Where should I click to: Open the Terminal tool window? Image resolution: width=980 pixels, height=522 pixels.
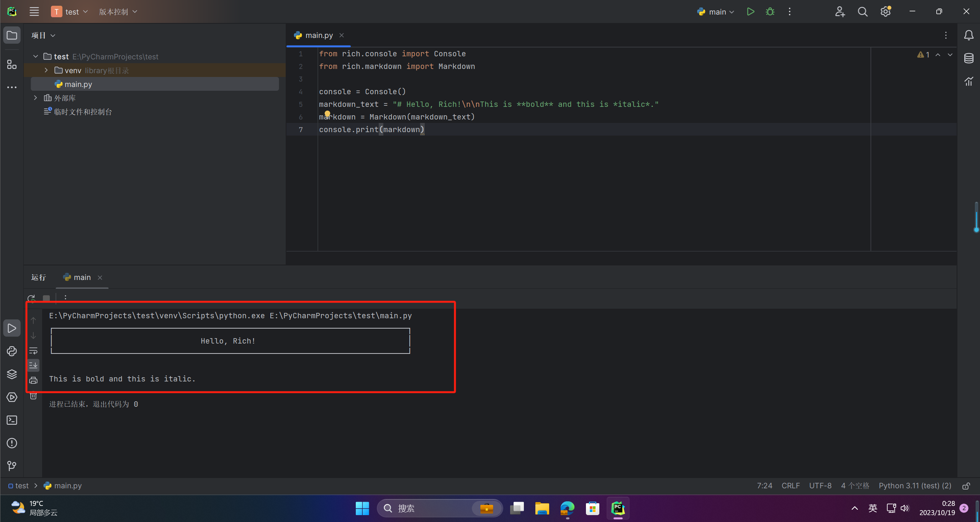[x=12, y=420]
